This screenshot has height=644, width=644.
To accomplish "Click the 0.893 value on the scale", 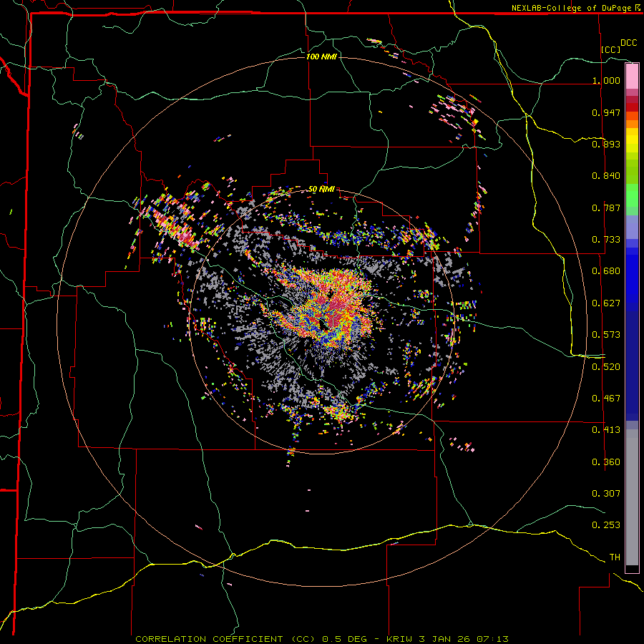I will click(606, 144).
